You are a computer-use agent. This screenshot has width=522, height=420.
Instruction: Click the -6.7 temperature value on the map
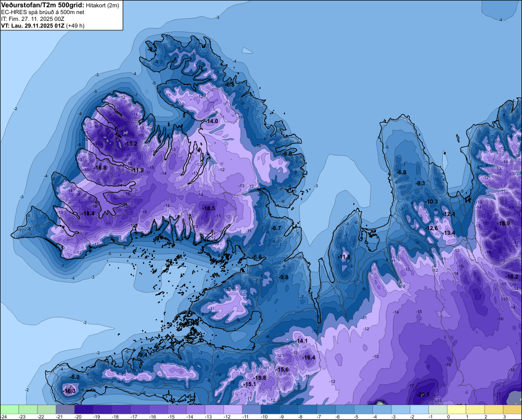coord(276,229)
